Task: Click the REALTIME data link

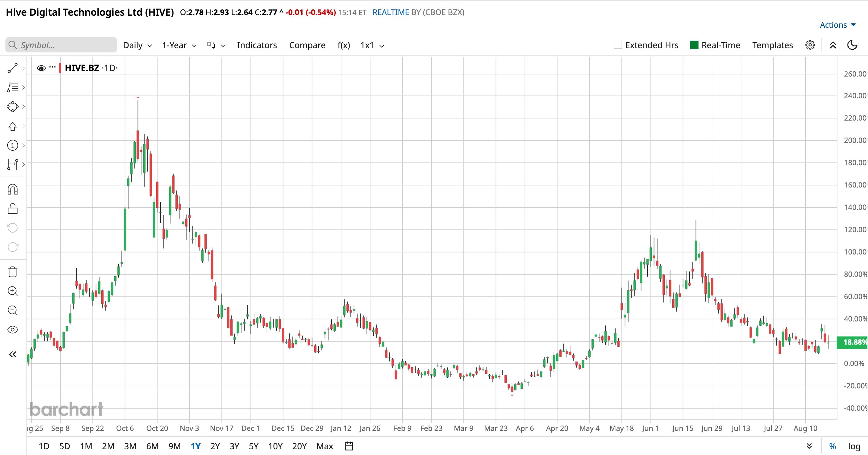Action: (x=391, y=12)
